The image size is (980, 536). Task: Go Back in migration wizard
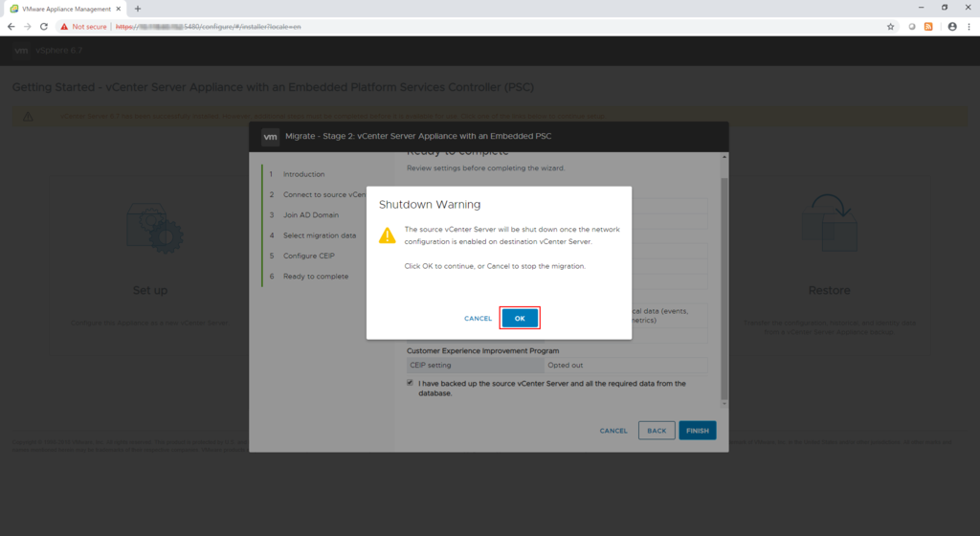click(x=657, y=431)
